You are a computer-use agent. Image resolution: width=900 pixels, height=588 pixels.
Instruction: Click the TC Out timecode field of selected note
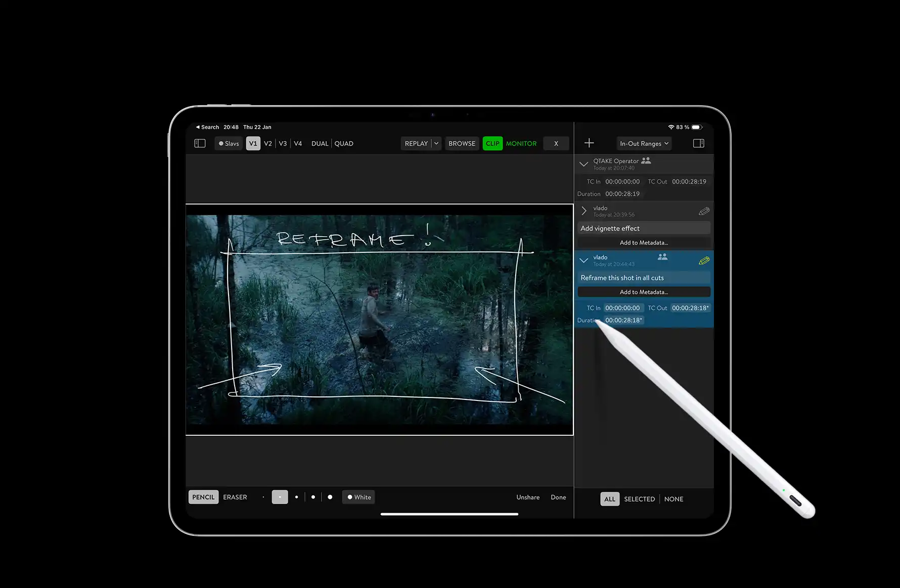(x=690, y=308)
